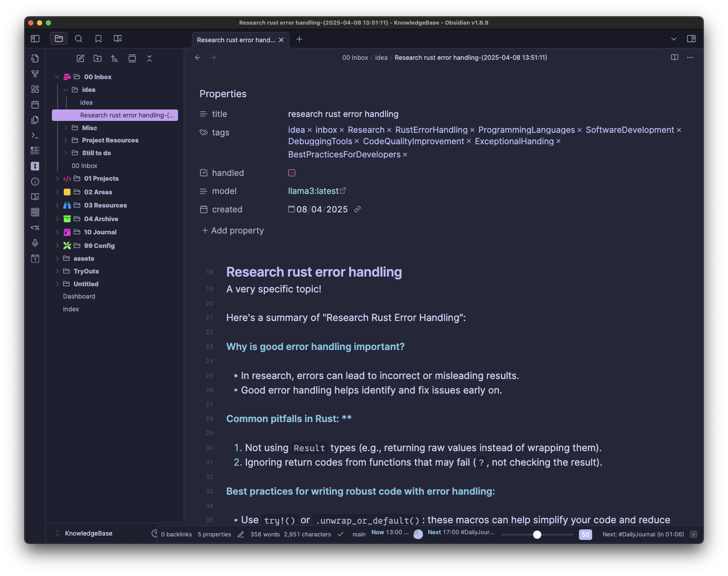Switch to reading view with the book icon
The image size is (728, 576).
(x=674, y=58)
